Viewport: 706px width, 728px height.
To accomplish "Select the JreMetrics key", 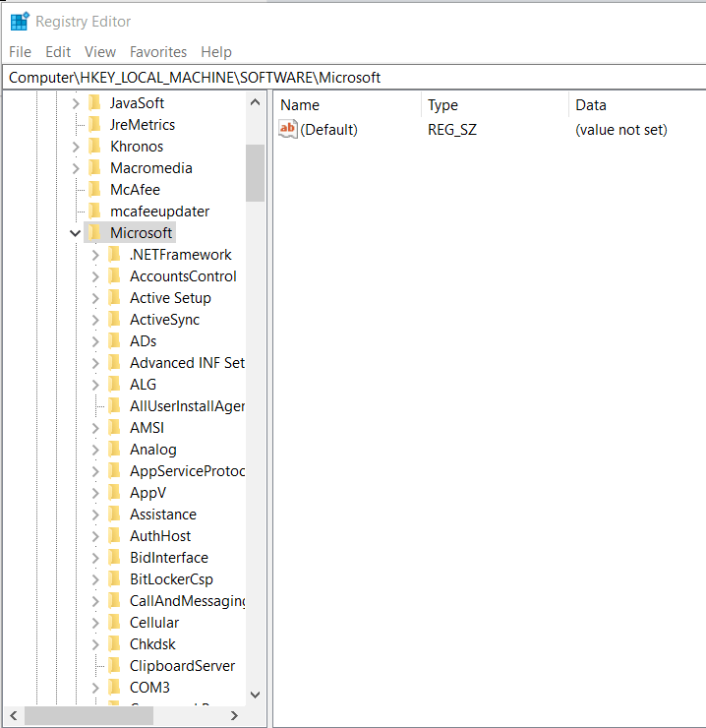I will [x=143, y=124].
